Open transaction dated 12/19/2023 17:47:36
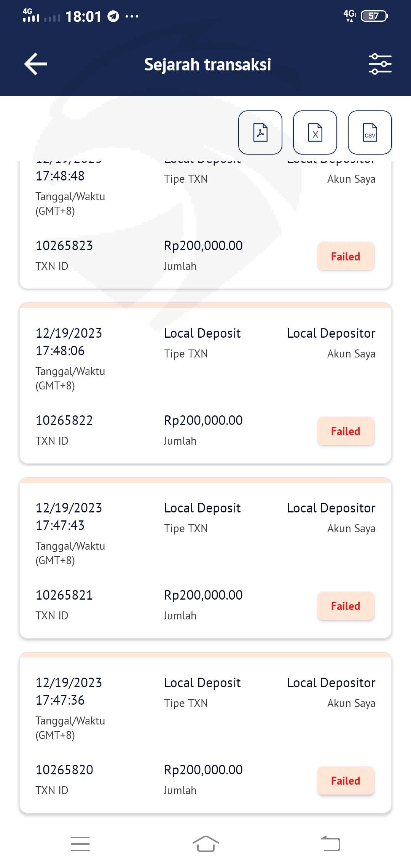Viewport: 411px width, 868px height. (69, 691)
